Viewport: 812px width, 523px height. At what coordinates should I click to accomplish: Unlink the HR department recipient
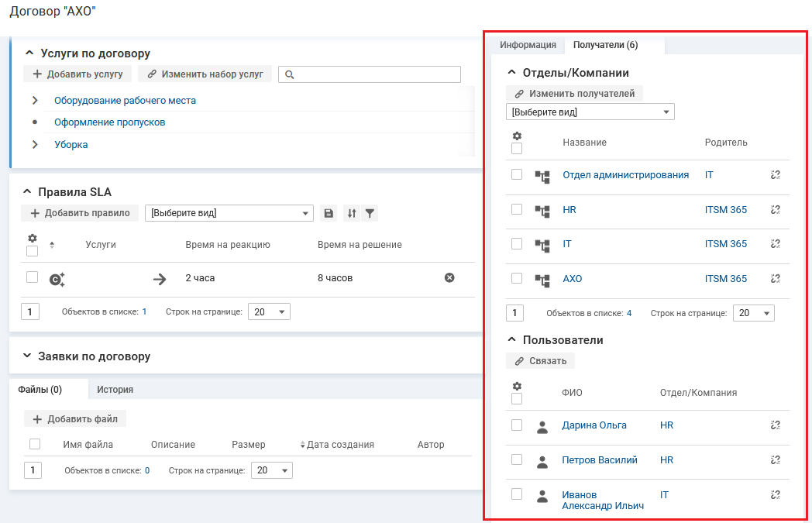click(775, 209)
